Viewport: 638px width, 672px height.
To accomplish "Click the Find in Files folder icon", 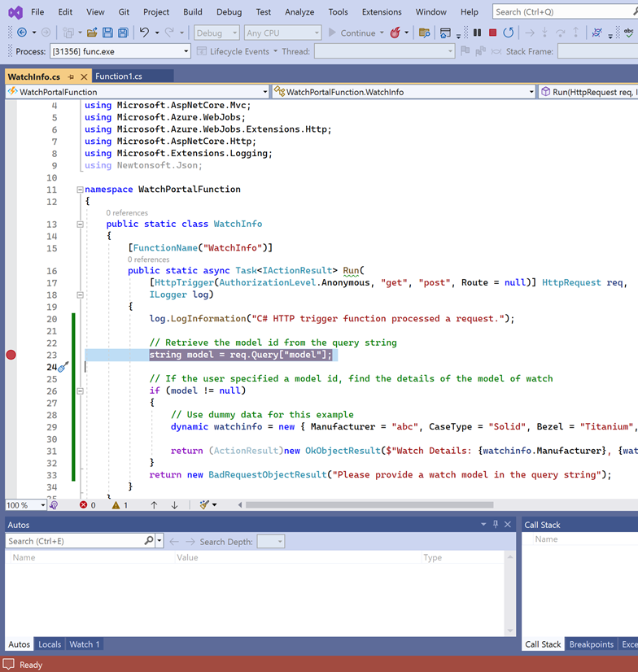I will click(425, 33).
